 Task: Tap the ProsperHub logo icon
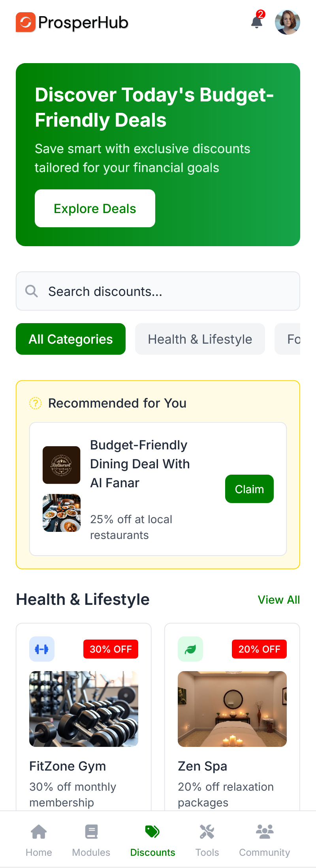26,22
